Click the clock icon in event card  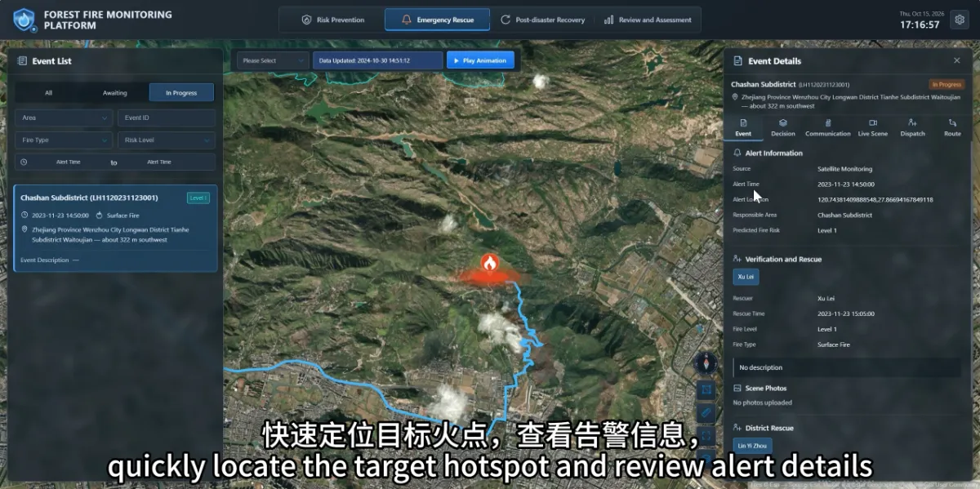24,216
